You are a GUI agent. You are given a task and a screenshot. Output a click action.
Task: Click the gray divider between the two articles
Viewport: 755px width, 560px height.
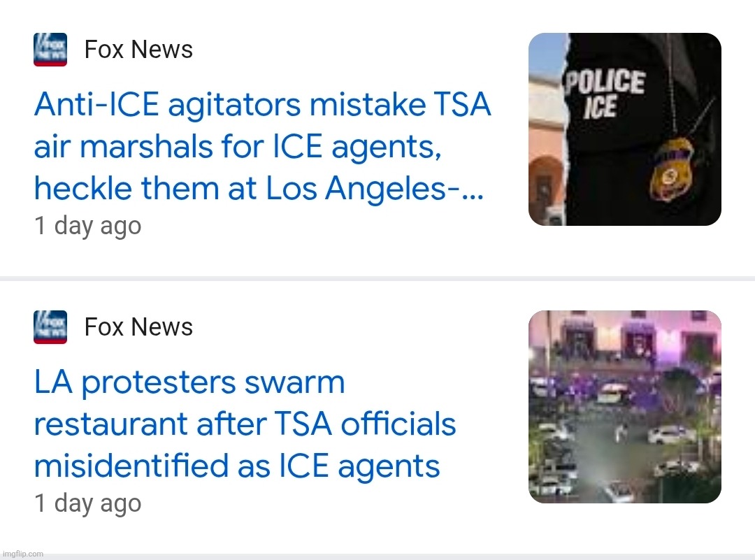click(x=377, y=278)
